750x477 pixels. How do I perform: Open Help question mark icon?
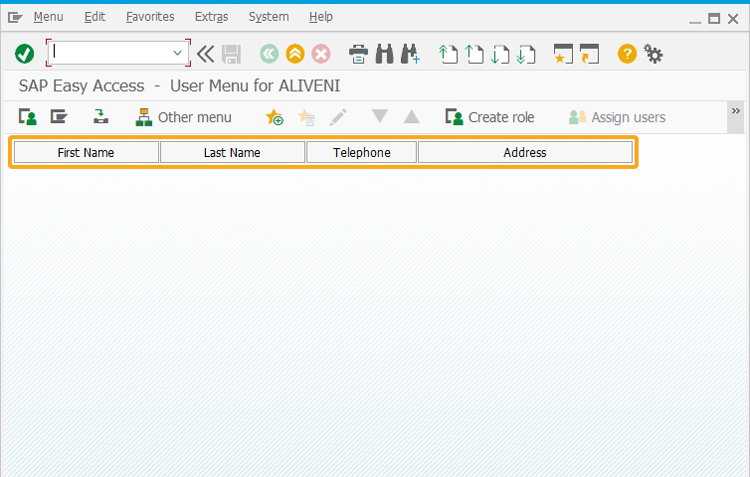[627, 54]
